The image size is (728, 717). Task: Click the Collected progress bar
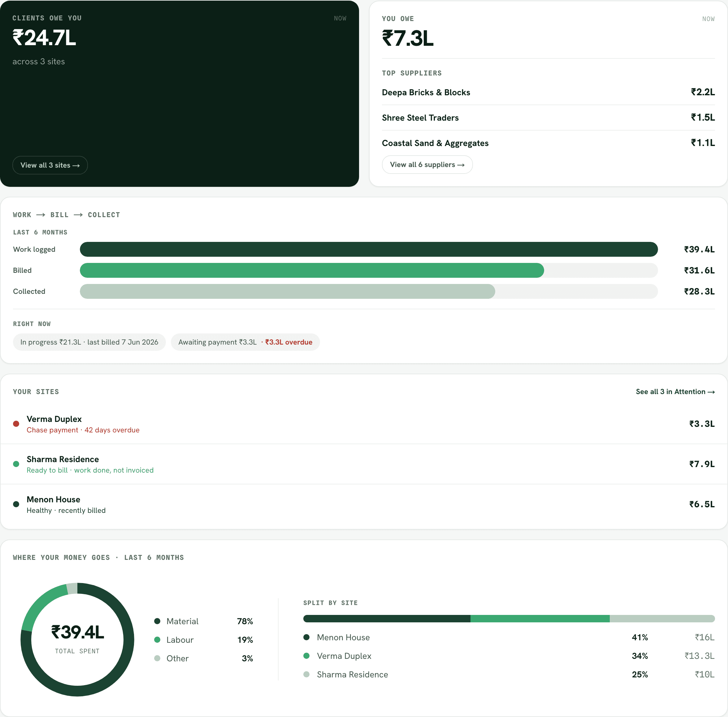288,291
